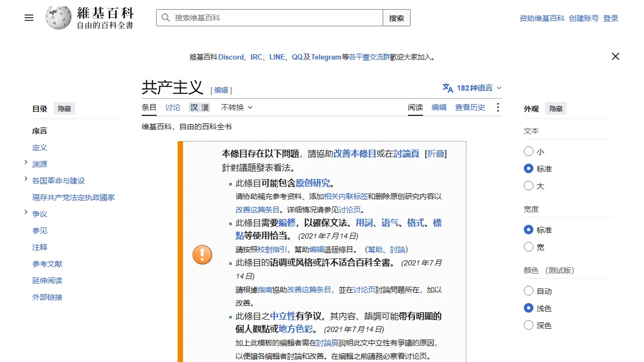Open the QQ link in banner
644x362 pixels.
tap(297, 57)
